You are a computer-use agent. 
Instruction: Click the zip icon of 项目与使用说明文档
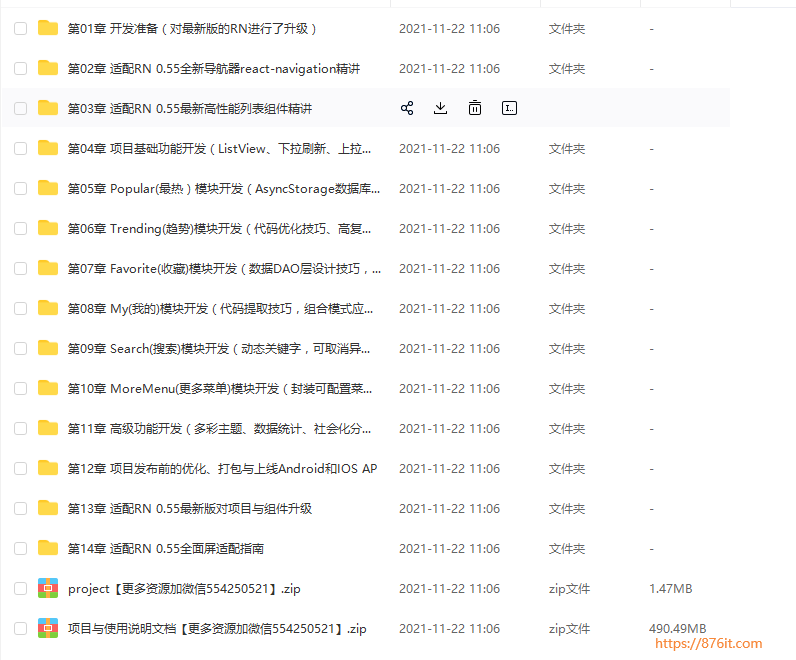point(48,629)
